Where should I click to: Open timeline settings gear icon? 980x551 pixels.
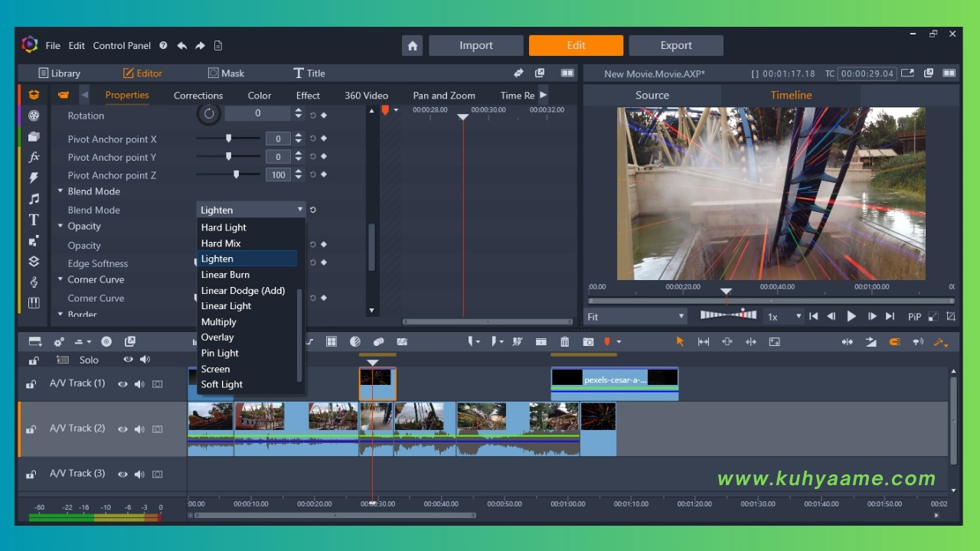[59, 342]
